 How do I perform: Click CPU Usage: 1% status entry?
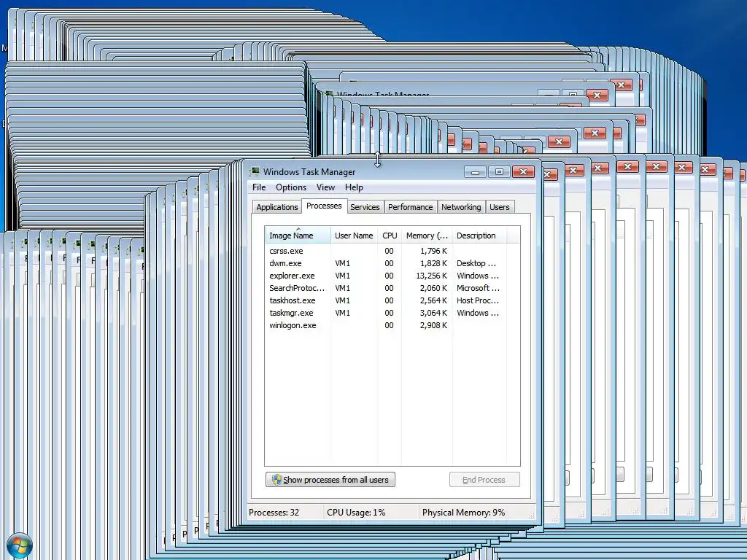tap(356, 513)
